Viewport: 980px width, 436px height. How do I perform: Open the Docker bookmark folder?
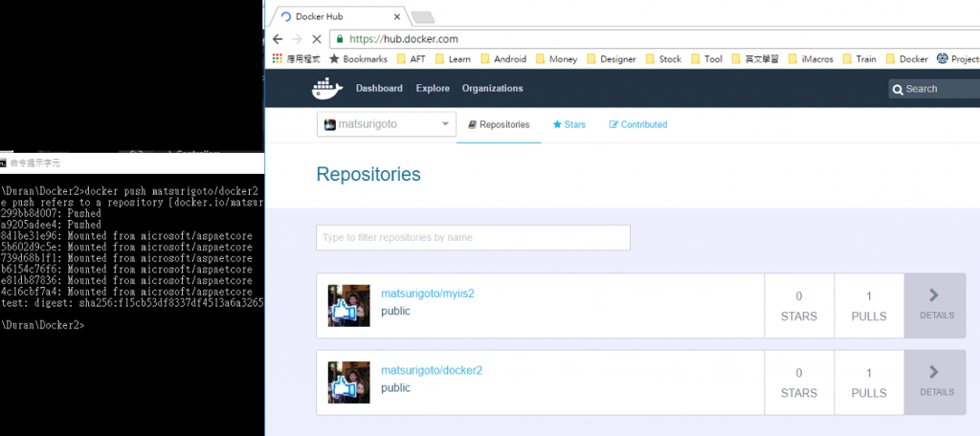point(907,58)
